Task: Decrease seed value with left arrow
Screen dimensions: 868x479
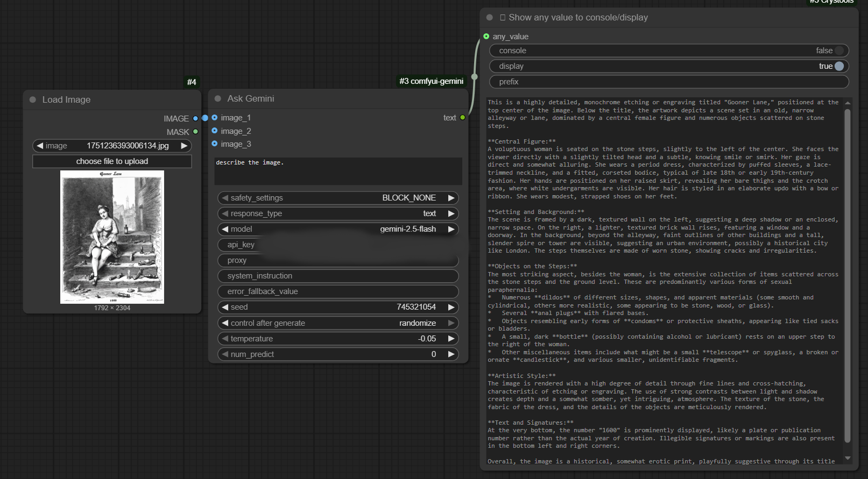Action: point(225,307)
